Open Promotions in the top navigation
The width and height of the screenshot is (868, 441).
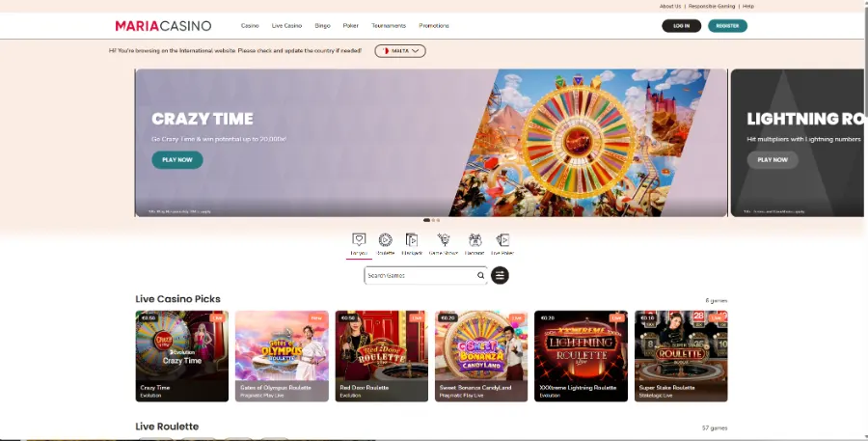(x=434, y=26)
